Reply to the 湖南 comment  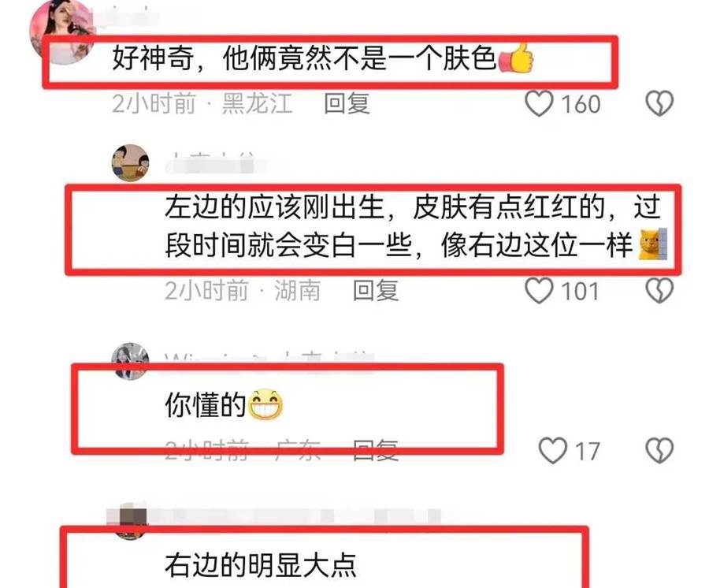click(x=376, y=290)
